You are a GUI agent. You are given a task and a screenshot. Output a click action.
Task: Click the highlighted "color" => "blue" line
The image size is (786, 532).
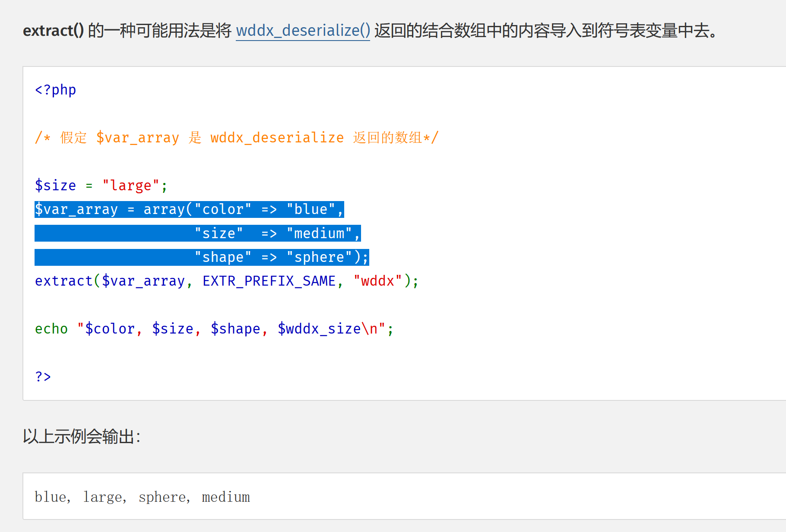click(x=189, y=209)
